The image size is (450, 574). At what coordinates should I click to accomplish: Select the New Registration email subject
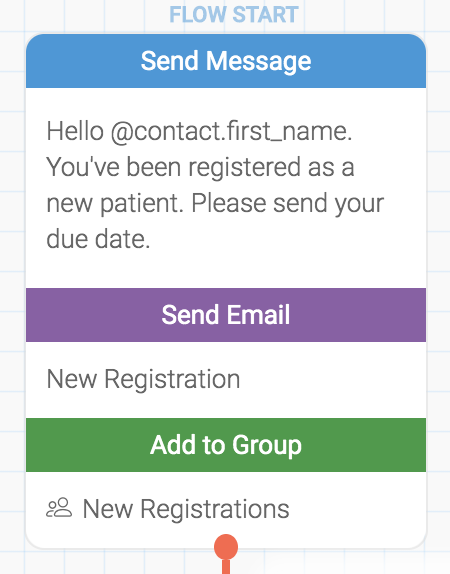144,379
